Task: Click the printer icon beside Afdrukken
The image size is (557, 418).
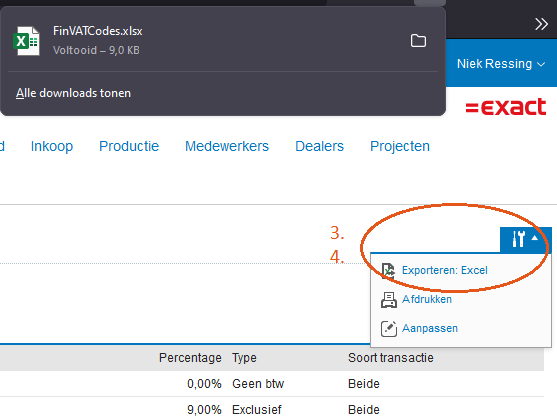Action: [x=389, y=300]
